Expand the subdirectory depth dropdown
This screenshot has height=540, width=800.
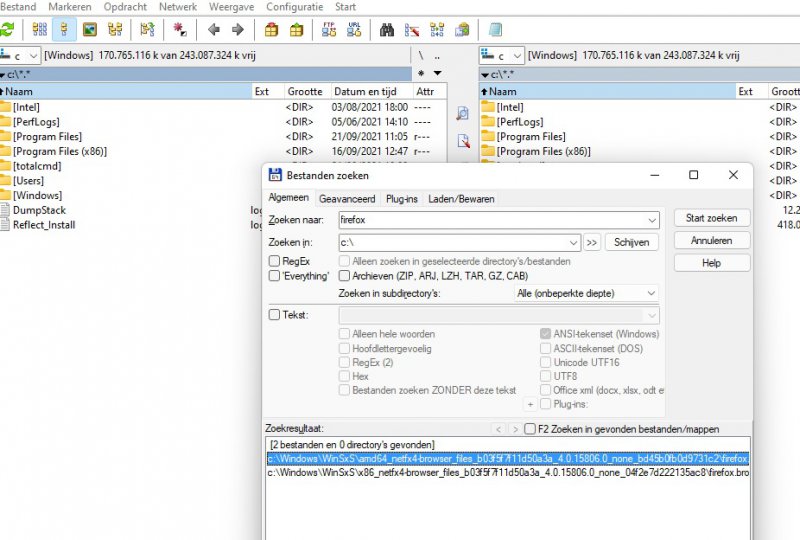(651, 294)
